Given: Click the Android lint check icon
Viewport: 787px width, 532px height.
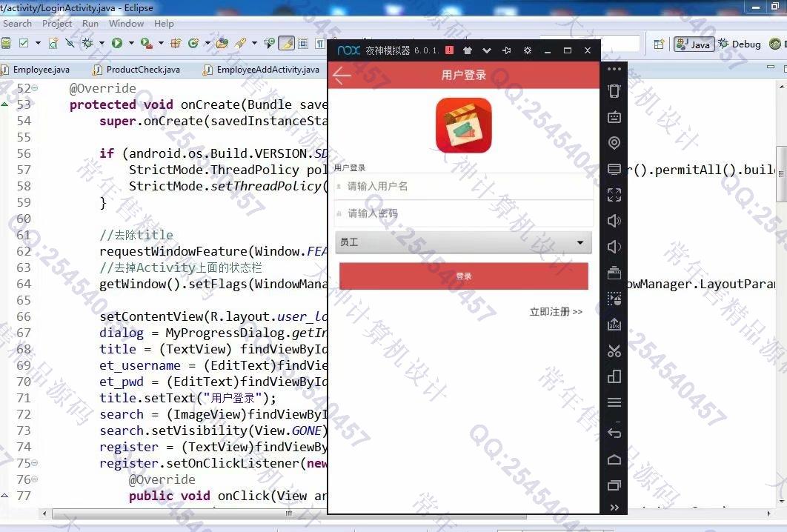Looking at the screenshot, I should coord(24,43).
